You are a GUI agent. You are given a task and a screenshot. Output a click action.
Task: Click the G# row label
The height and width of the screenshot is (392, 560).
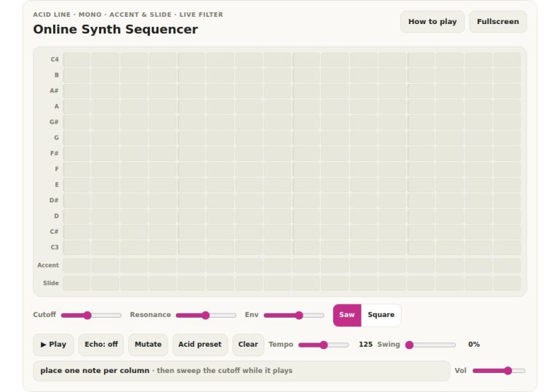pos(54,122)
